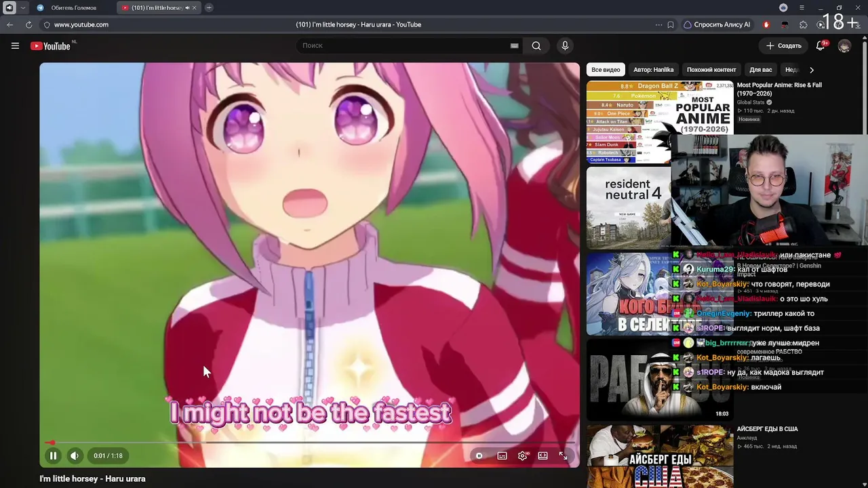Open the on-screen keyboard in the search box
The image size is (868, 488).
pos(514,45)
